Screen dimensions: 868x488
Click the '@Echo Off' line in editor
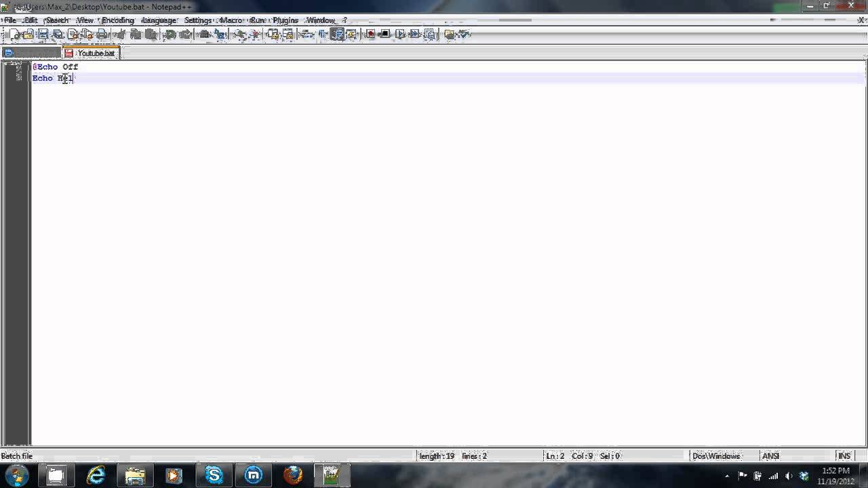tap(56, 67)
